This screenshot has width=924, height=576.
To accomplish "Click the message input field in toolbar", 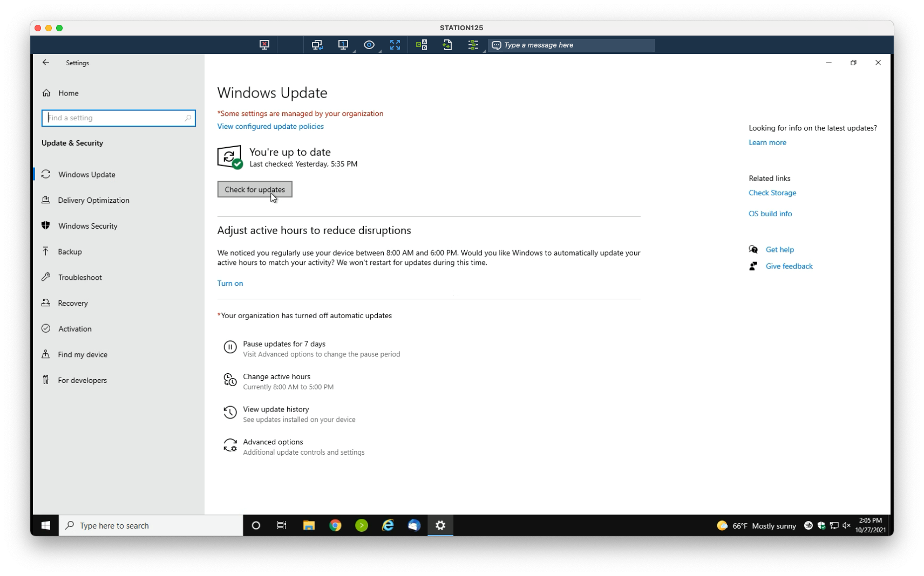I will point(571,45).
